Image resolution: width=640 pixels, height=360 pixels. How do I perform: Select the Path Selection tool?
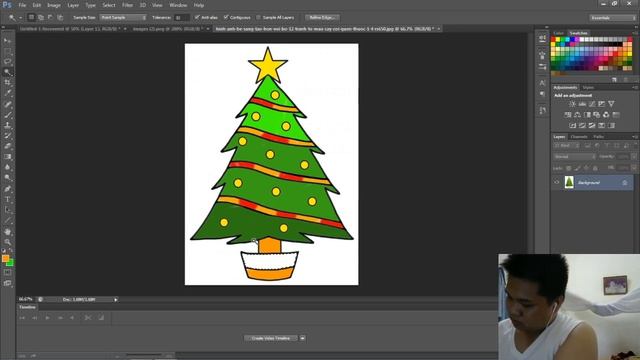pyautogui.click(x=7, y=210)
